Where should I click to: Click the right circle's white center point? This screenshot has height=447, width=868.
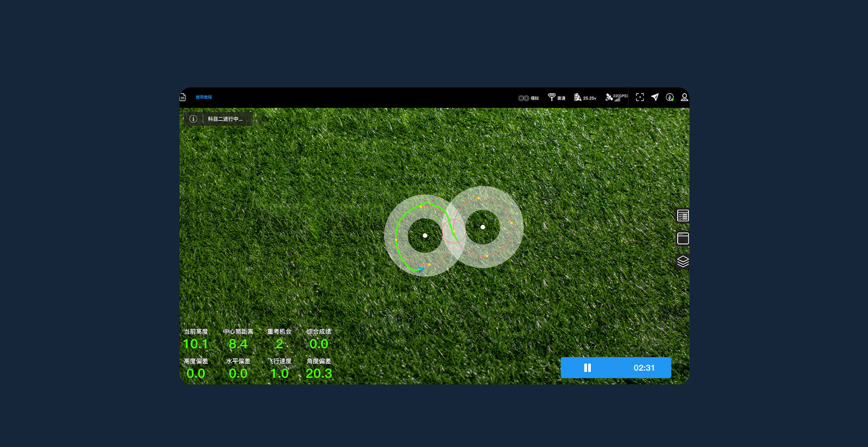(x=483, y=227)
